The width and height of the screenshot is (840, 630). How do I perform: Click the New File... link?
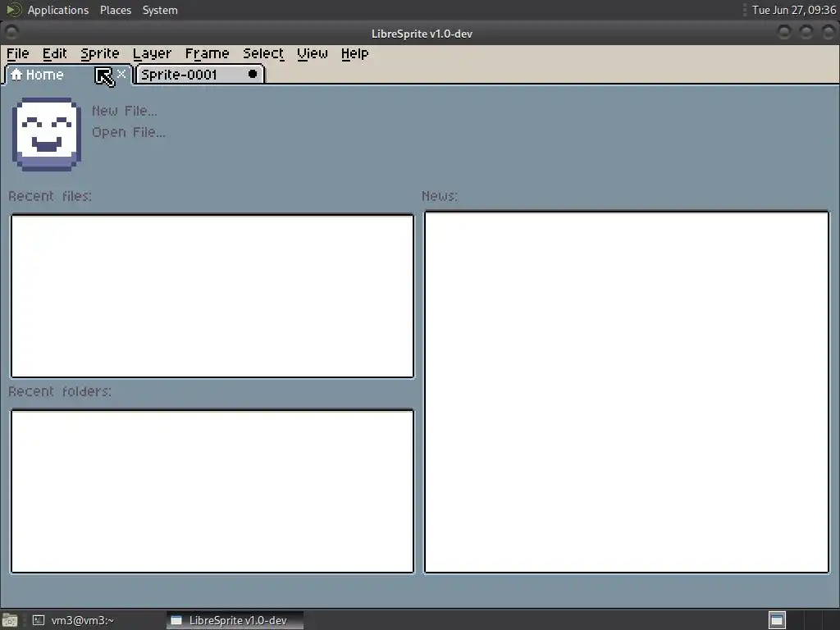[x=125, y=111]
